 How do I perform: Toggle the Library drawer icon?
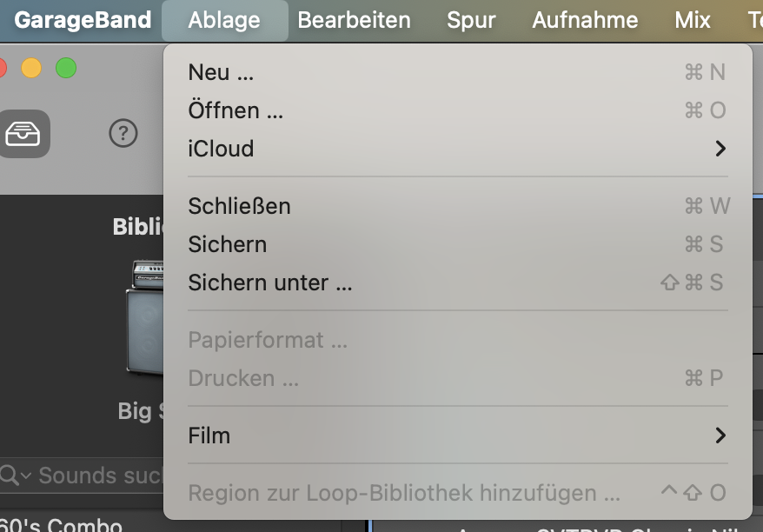click(23, 134)
